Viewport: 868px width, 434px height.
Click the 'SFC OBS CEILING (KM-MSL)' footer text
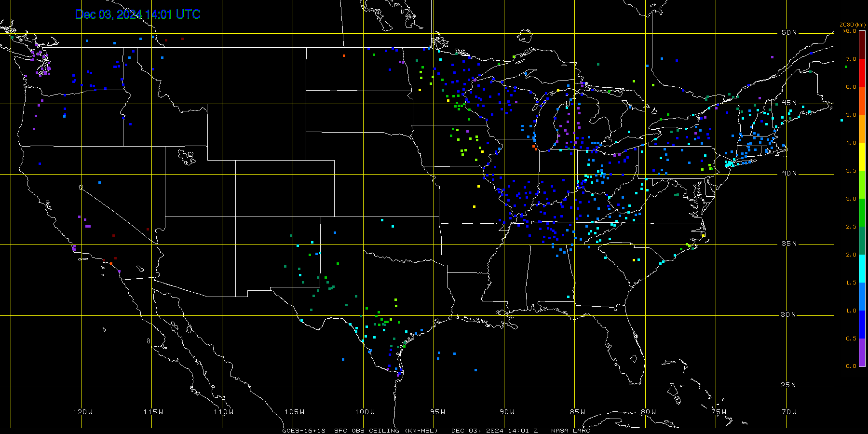tap(386, 431)
